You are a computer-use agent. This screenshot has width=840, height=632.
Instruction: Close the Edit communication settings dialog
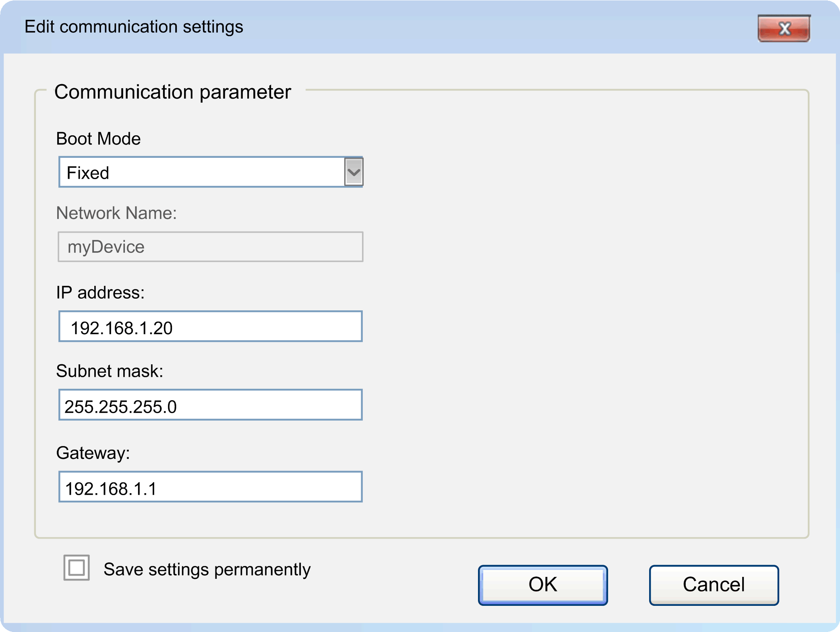(784, 29)
